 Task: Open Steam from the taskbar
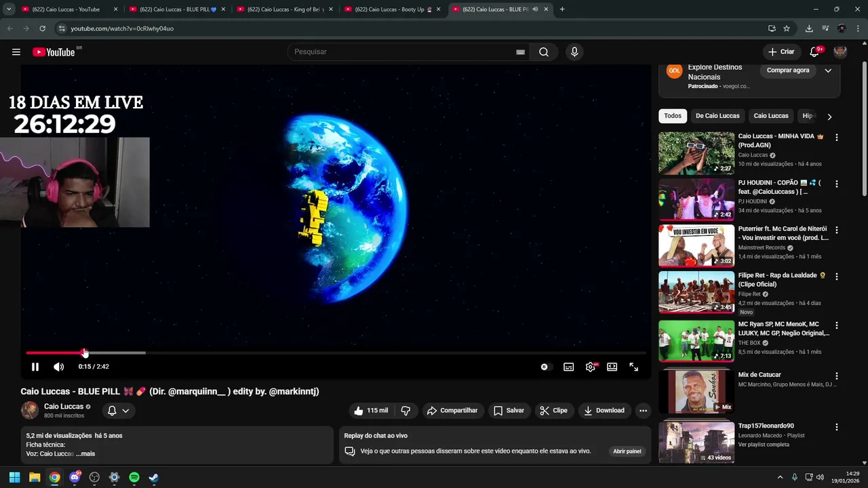pyautogui.click(x=154, y=477)
